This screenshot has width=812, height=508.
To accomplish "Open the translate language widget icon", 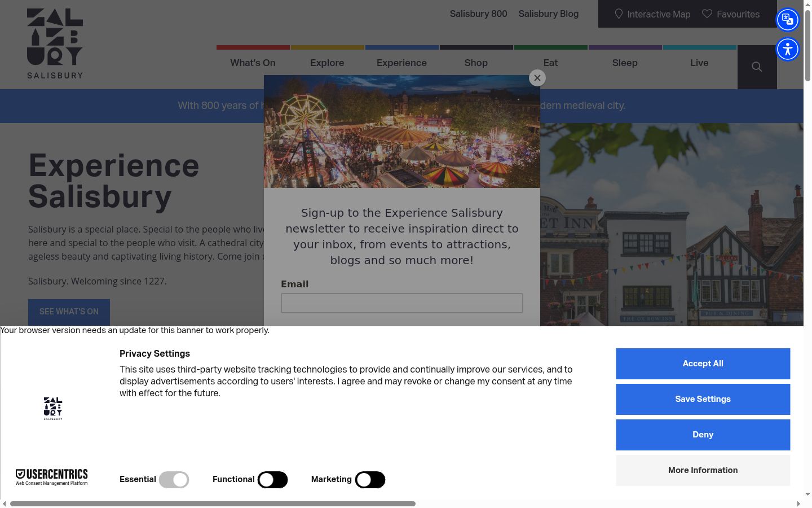I will coord(788,20).
